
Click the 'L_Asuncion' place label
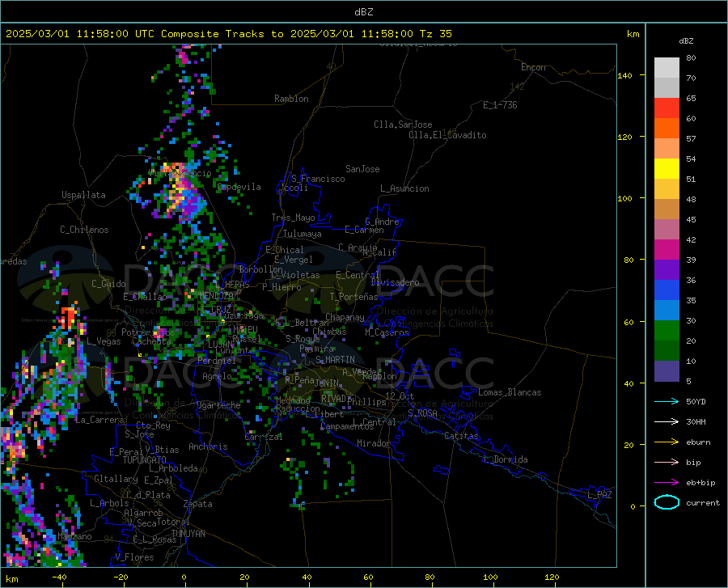(404, 188)
